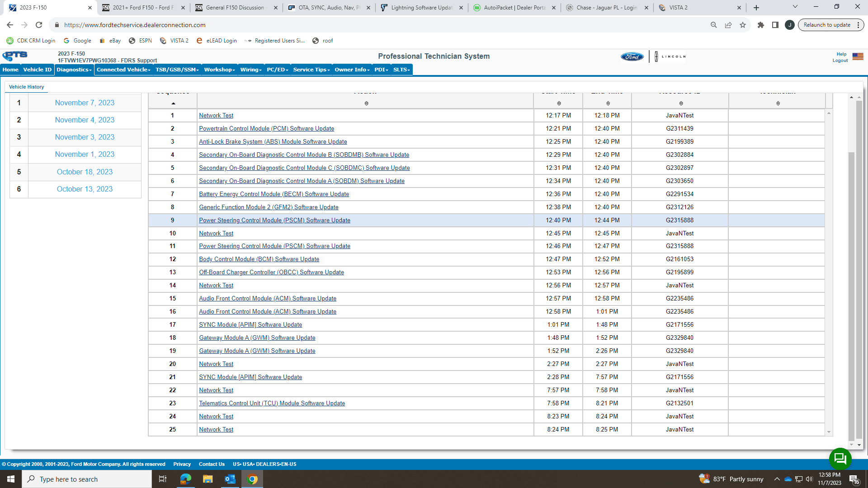Click the PCM Software Update link

266,128
